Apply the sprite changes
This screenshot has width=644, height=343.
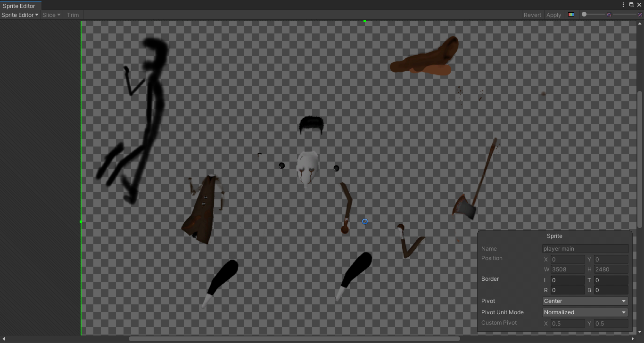coord(553,15)
